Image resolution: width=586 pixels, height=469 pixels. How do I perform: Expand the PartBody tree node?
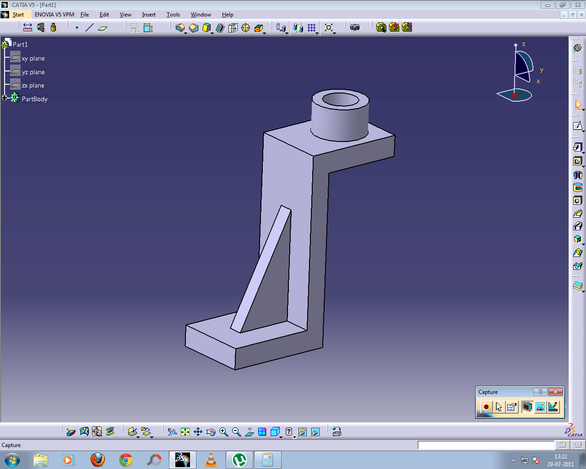coord(4,98)
